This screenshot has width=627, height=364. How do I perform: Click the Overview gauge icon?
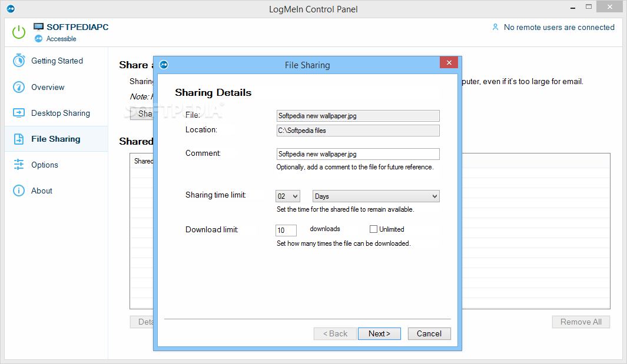point(19,87)
